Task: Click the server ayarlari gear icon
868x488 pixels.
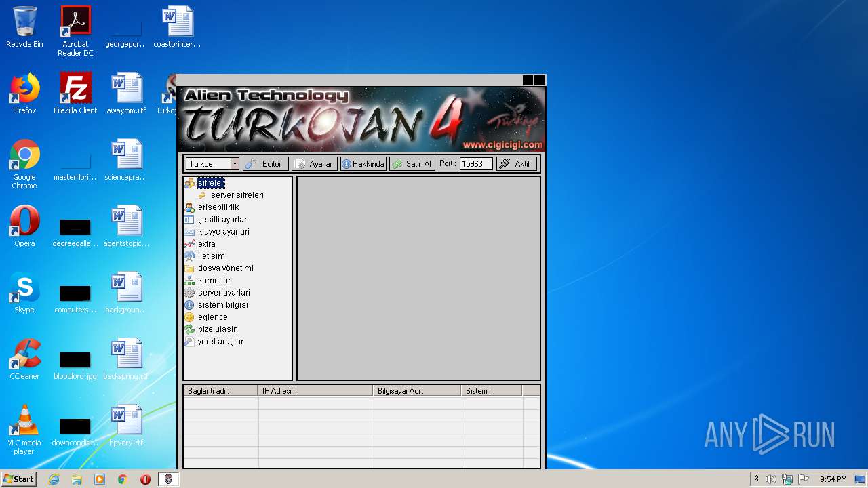Action: coord(189,293)
